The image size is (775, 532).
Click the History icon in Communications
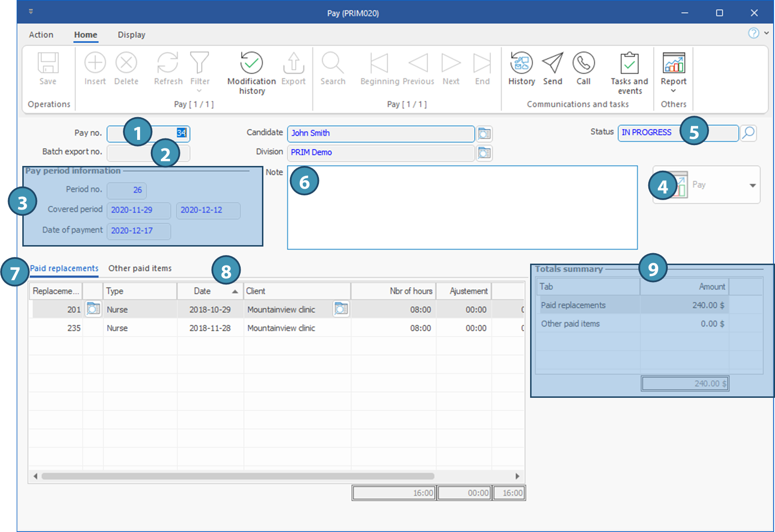521,63
